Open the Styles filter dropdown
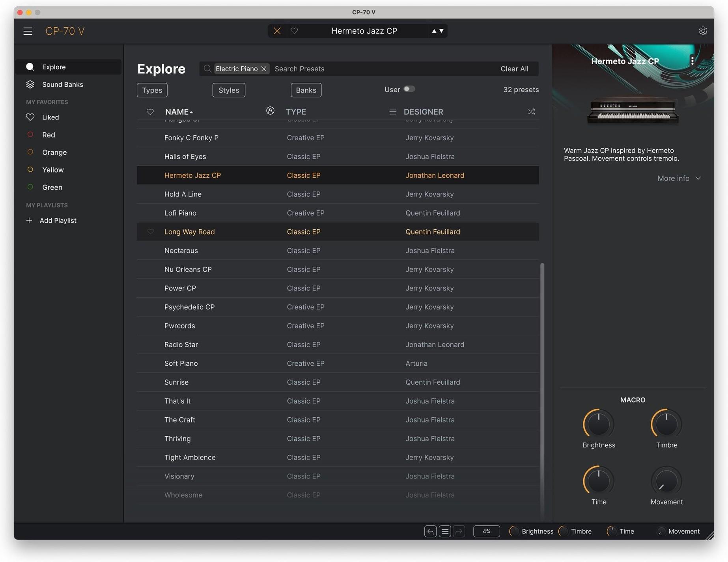The image size is (728, 562). 229,90
